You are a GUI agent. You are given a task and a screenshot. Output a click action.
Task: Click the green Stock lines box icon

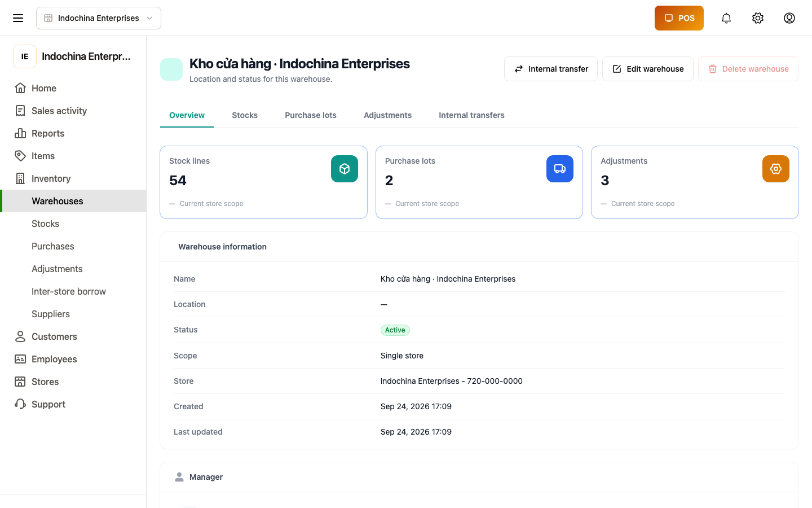[345, 169]
